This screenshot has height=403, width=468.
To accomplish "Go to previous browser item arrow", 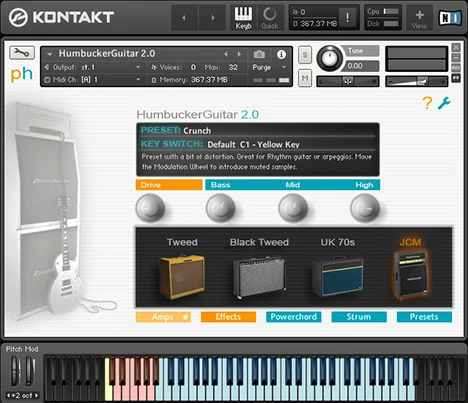I will click(184, 18).
